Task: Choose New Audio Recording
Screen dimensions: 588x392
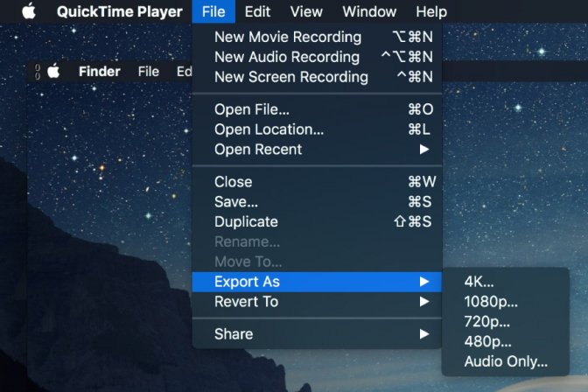Action: click(x=318, y=57)
